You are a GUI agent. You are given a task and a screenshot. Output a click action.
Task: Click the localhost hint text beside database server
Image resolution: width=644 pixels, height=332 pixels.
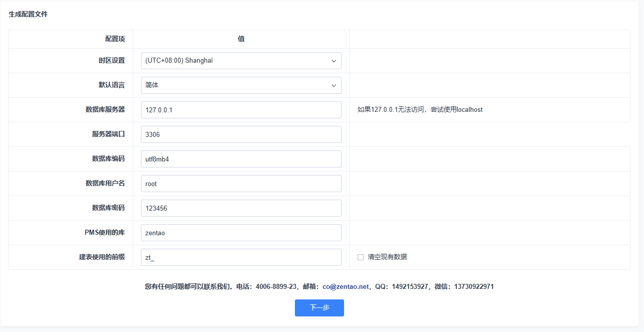click(420, 110)
